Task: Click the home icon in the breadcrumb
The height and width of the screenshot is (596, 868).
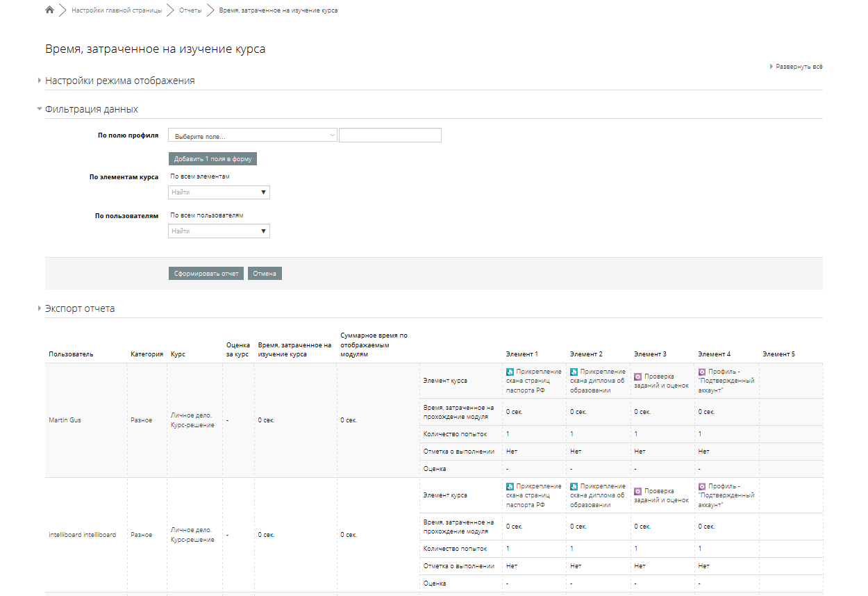Action: (49, 10)
